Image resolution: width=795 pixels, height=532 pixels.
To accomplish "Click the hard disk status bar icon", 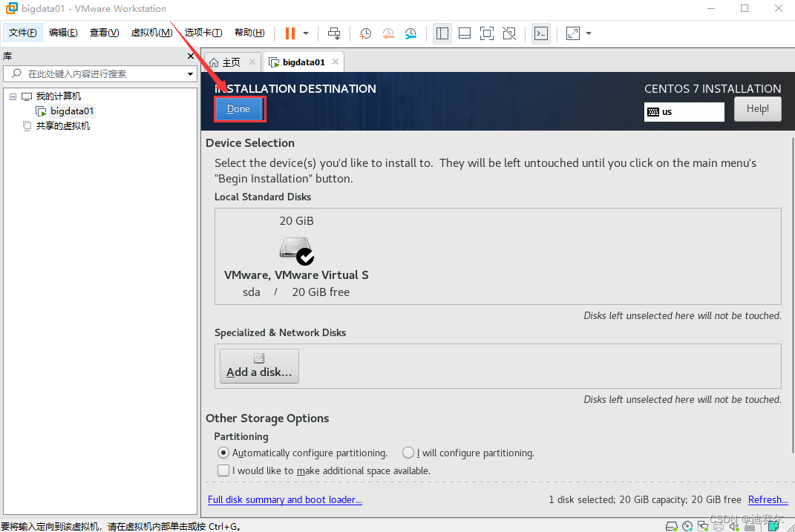I will [x=671, y=526].
